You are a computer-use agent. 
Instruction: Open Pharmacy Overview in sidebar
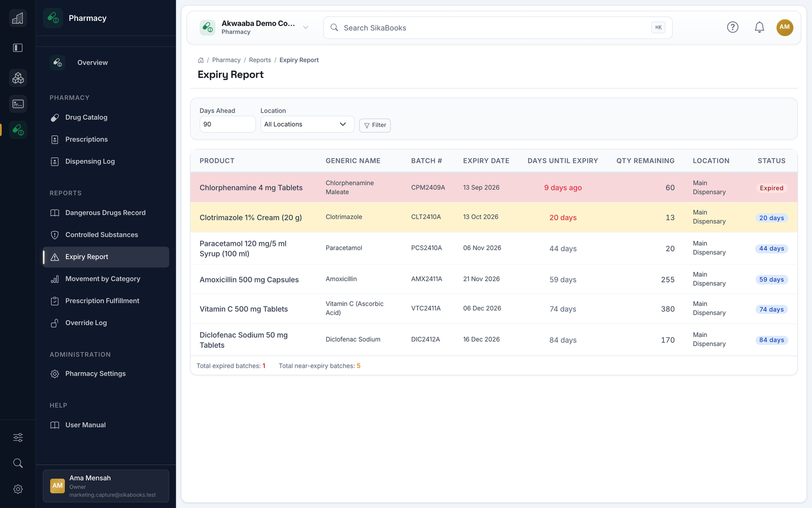(106, 62)
